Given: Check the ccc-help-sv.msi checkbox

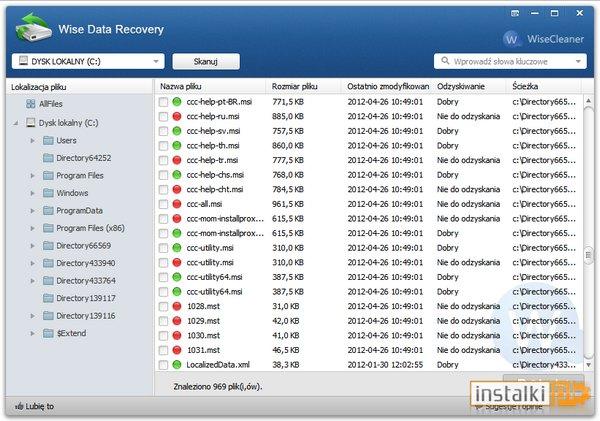Looking at the screenshot, I should click(x=163, y=131).
